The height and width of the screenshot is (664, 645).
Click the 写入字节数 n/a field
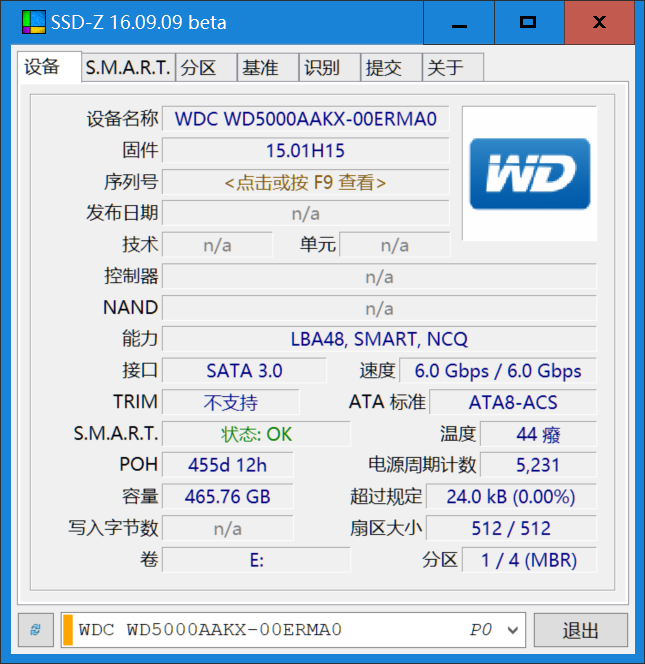(x=227, y=528)
